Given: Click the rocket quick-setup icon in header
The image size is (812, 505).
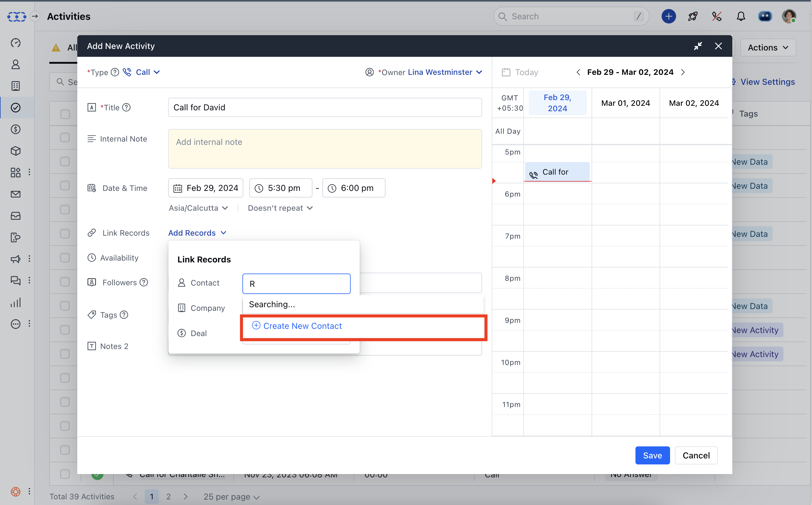Looking at the screenshot, I should tap(693, 16).
